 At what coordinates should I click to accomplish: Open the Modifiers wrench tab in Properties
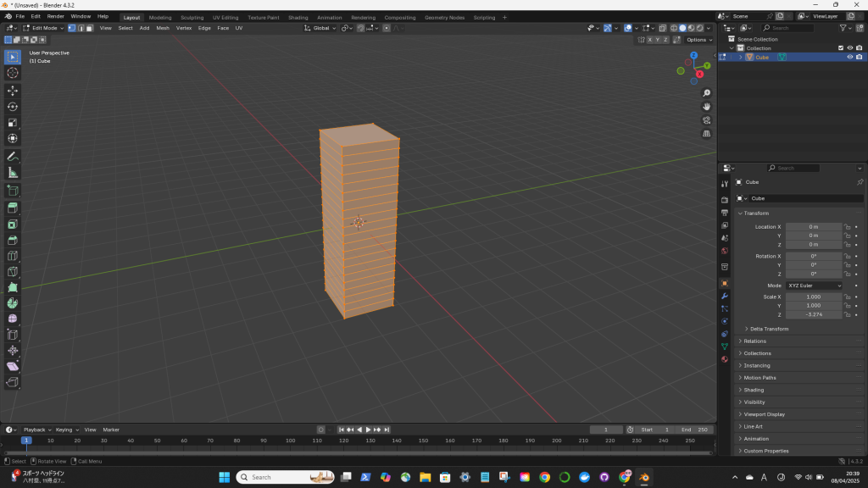coord(724,296)
